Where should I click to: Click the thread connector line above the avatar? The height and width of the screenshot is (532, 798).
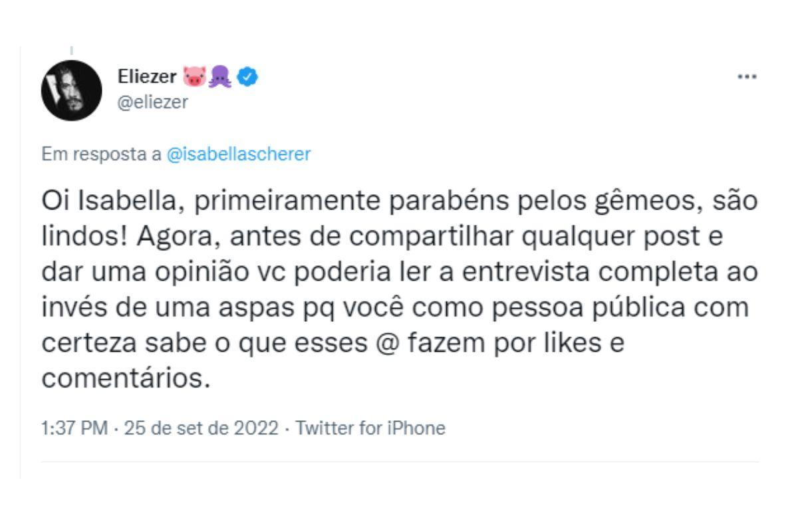[71, 50]
